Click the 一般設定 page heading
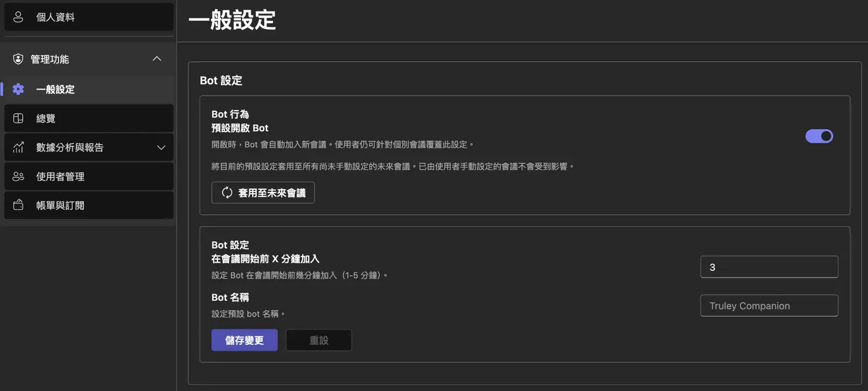This screenshot has width=868, height=391. tap(232, 20)
